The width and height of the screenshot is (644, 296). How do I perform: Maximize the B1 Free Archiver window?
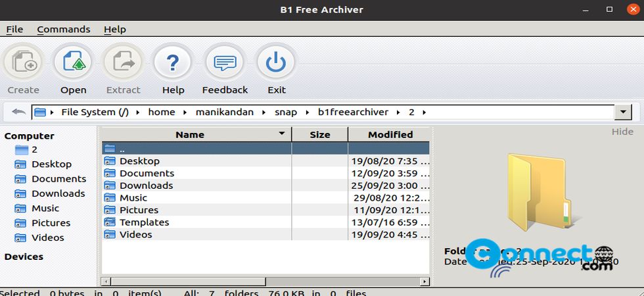610,9
